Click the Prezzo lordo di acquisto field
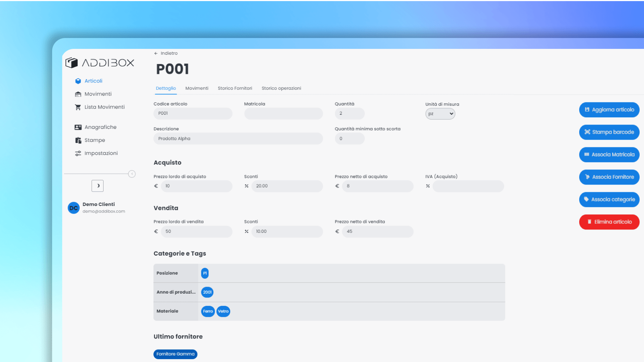 point(197,186)
